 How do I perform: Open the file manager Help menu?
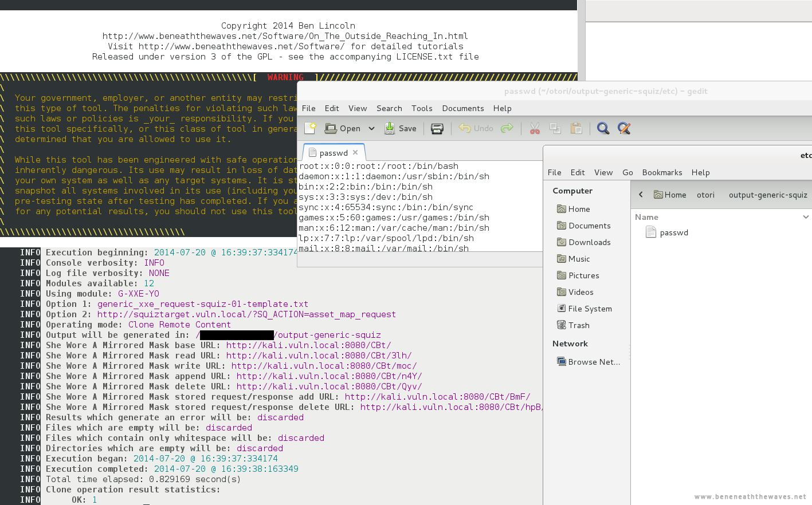[x=700, y=172]
